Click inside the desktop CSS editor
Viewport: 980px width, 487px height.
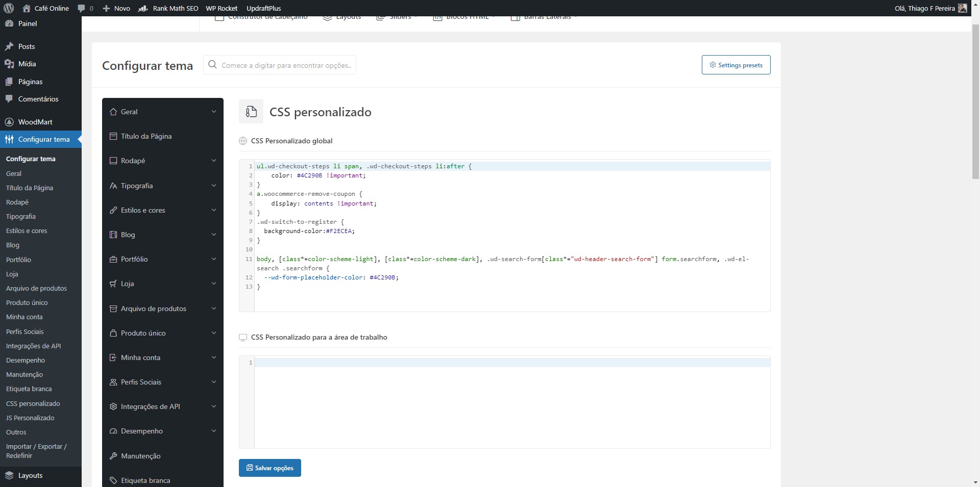[x=504, y=402]
